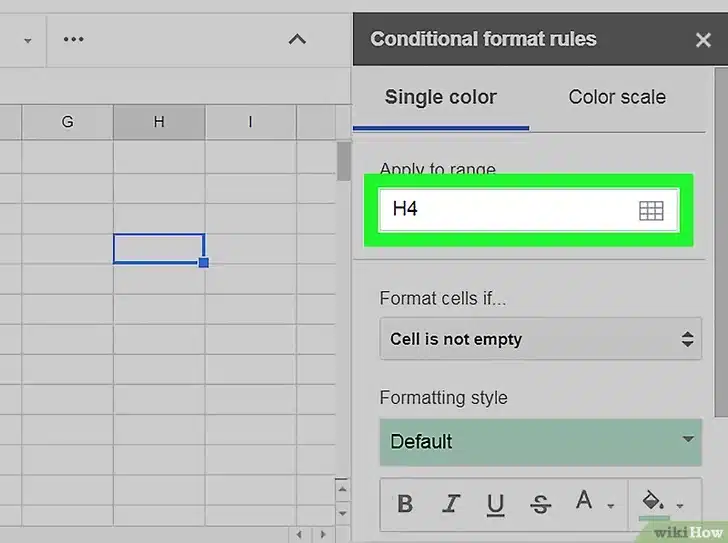Open the three-dot more options menu
This screenshot has height=543, width=728.
[x=74, y=40]
